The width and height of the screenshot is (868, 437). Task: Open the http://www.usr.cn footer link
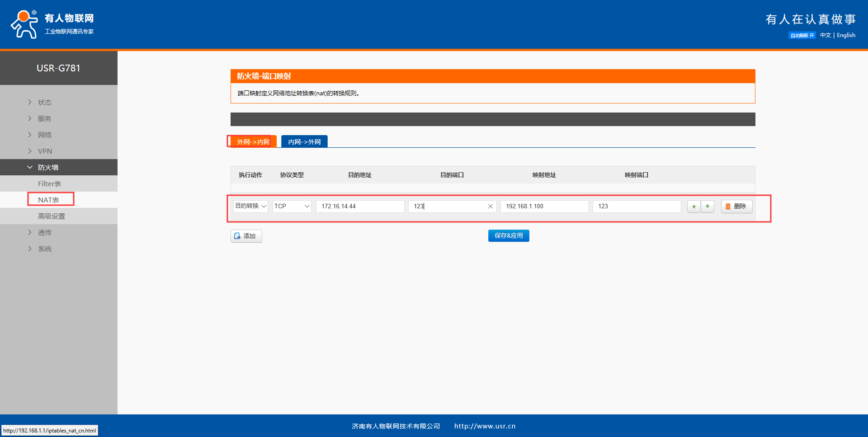pos(485,426)
